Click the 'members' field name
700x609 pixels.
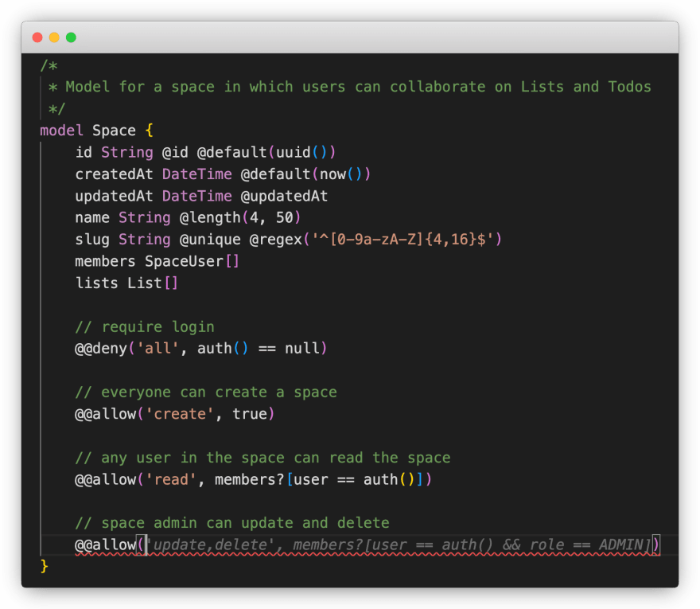[x=105, y=261]
